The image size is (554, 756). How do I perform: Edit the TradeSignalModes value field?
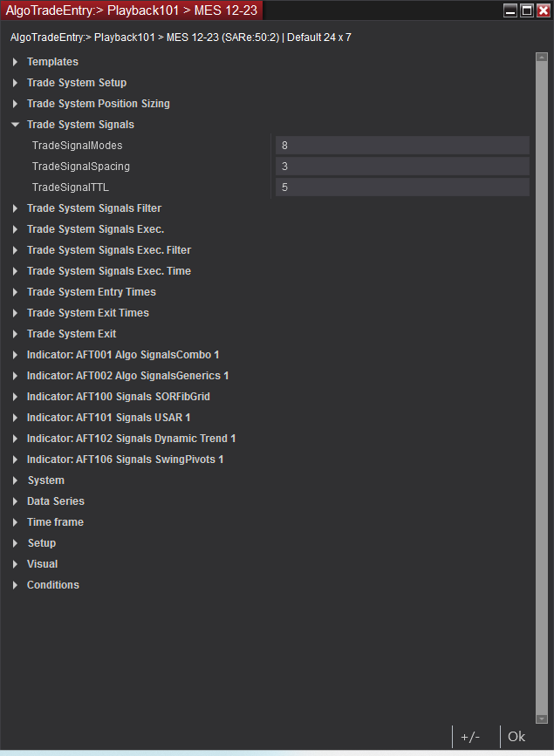402,145
